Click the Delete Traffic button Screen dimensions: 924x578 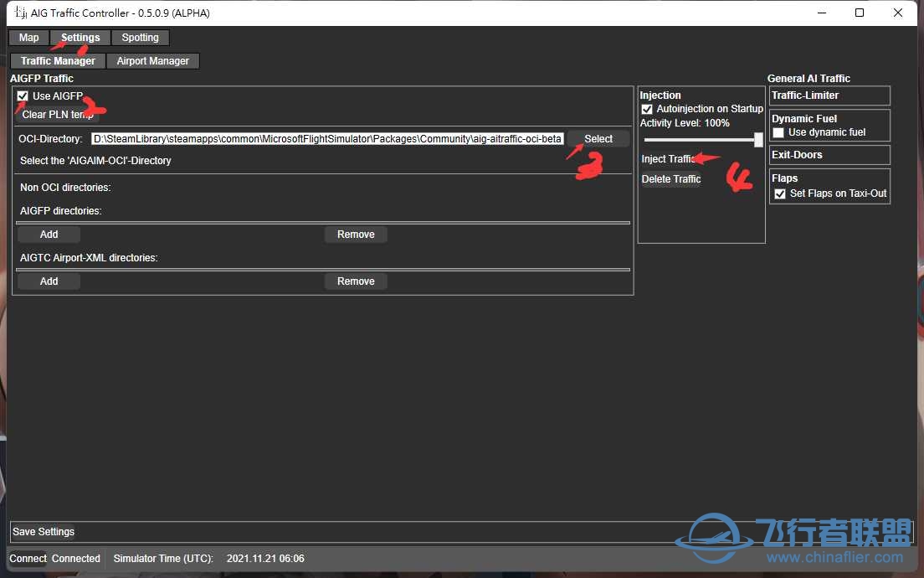(671, 179)
